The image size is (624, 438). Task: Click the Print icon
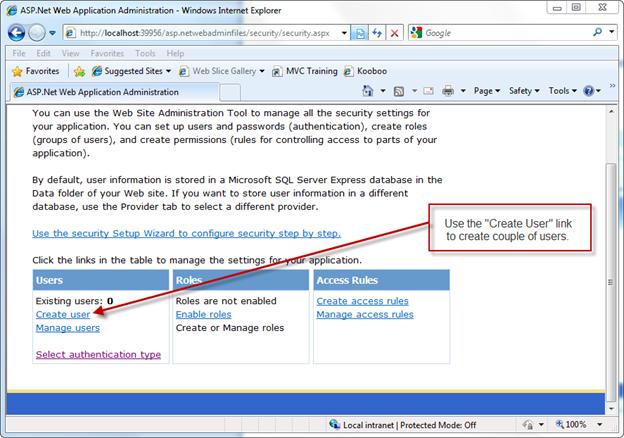pos(448,91)
